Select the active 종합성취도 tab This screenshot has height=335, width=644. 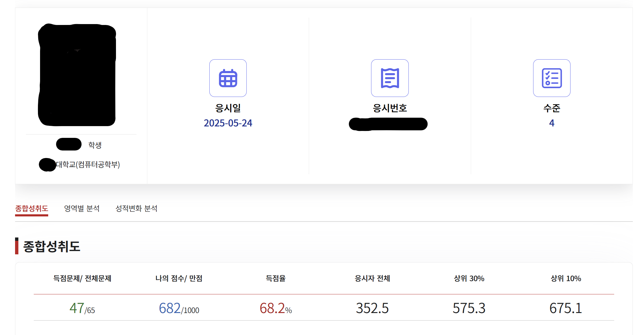tap(32, 208)
